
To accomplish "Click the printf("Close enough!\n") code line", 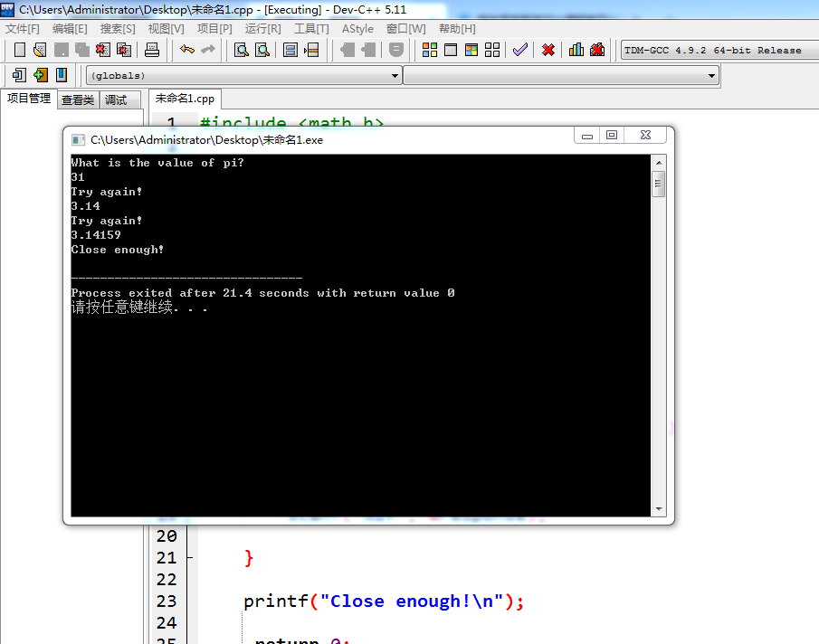I will 384,601.
